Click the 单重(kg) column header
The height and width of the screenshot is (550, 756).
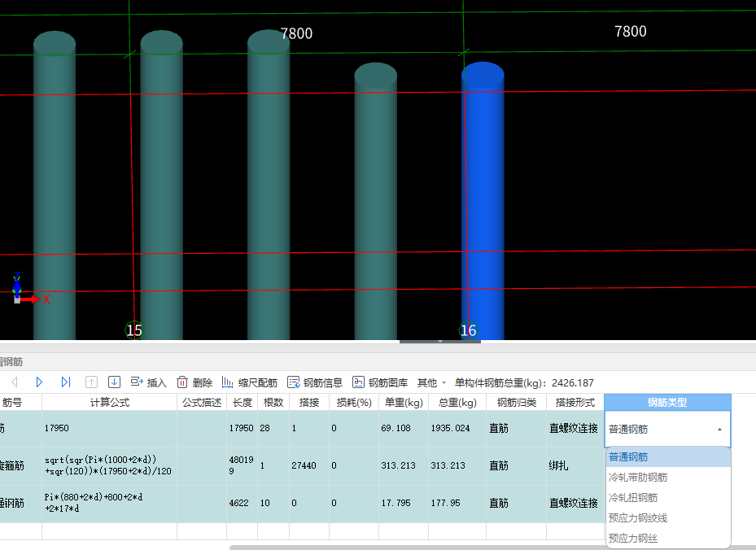404,402
